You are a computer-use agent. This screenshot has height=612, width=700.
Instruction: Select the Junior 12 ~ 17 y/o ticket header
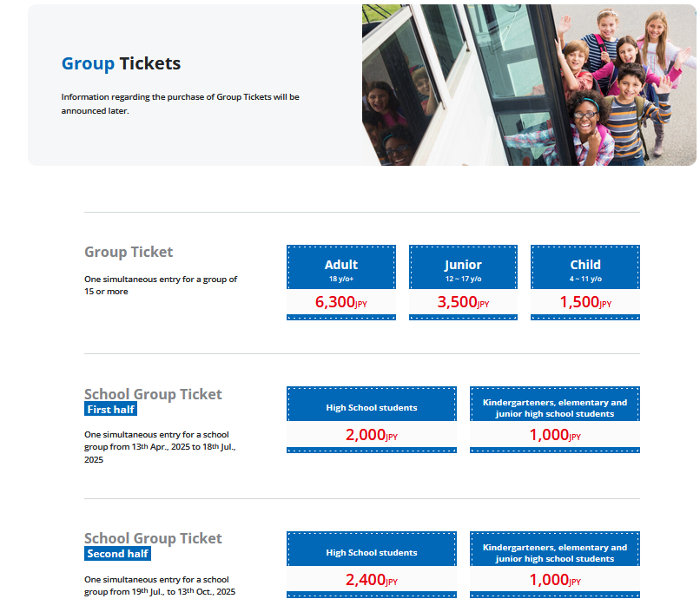463,268
